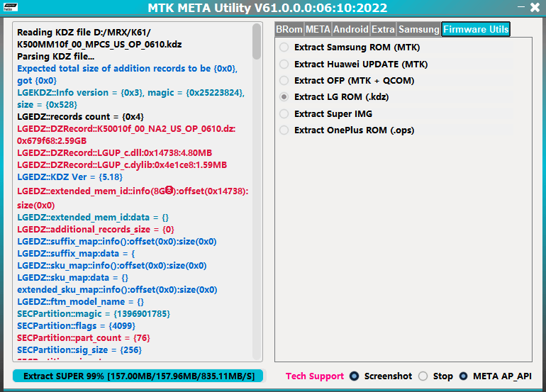Click the MTK META Utility title text

tap(267, 8)
